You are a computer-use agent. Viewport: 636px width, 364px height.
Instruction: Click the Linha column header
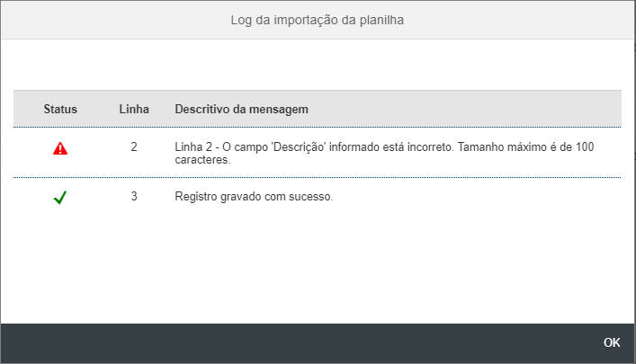134,109
